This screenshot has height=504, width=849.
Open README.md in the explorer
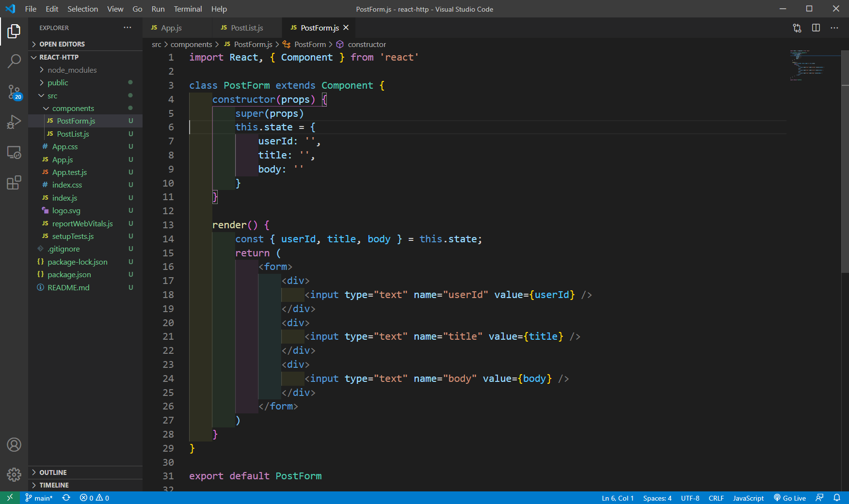click(x=85, y=287)
